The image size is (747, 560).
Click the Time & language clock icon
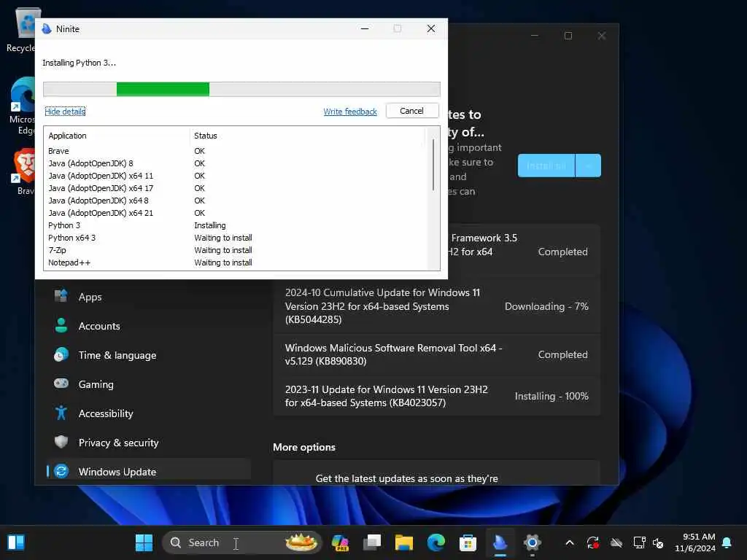[x=61, y=355]
